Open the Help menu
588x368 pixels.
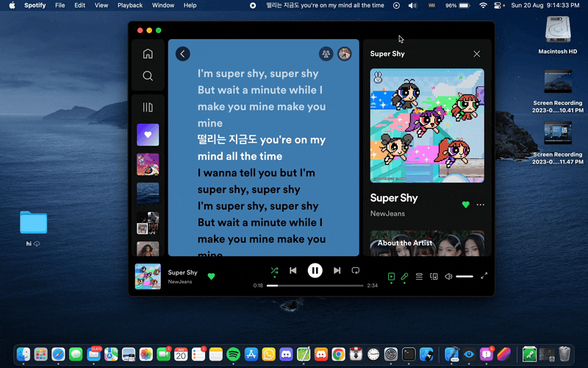click(190, 5)
